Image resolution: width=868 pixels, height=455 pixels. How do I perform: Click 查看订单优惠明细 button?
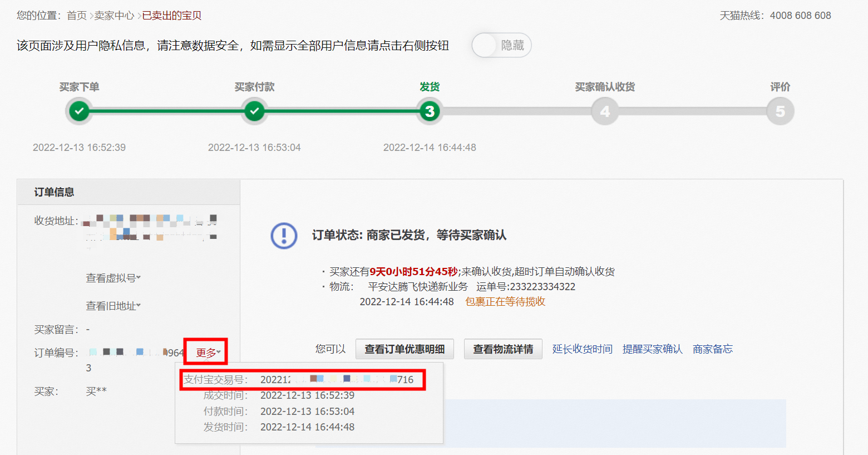(405, 349)
